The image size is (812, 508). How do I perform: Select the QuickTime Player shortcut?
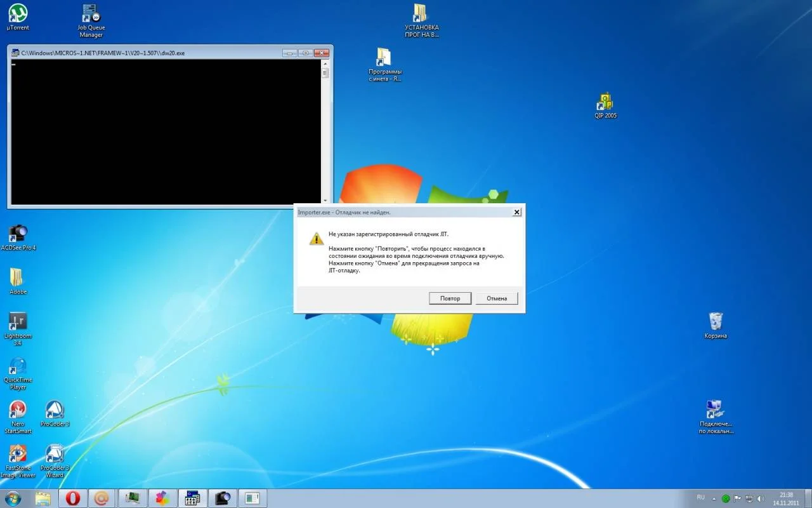(18, 373)
